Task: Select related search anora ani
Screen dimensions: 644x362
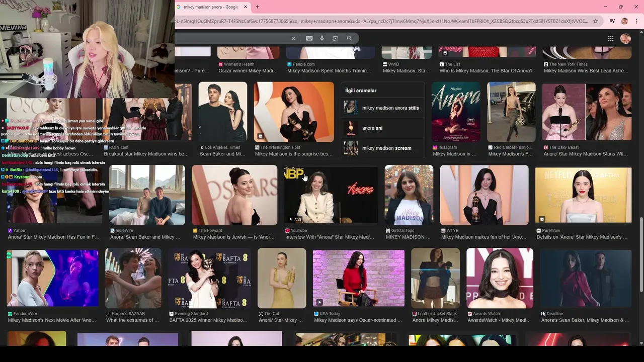Action: [x=382, y=128]
